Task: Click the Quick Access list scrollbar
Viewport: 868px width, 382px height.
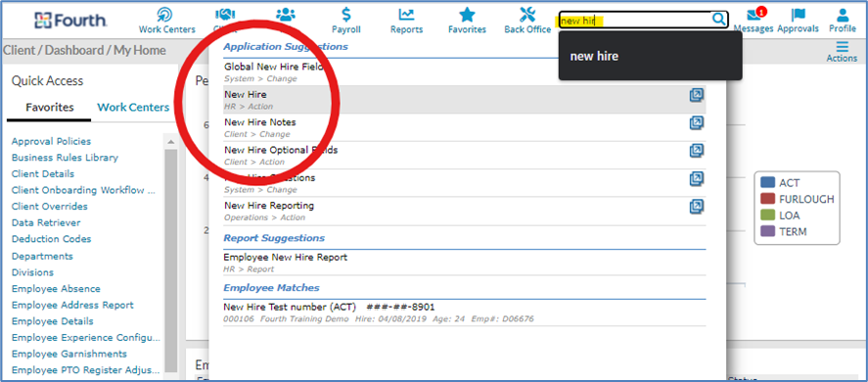Action: (171, 261)
